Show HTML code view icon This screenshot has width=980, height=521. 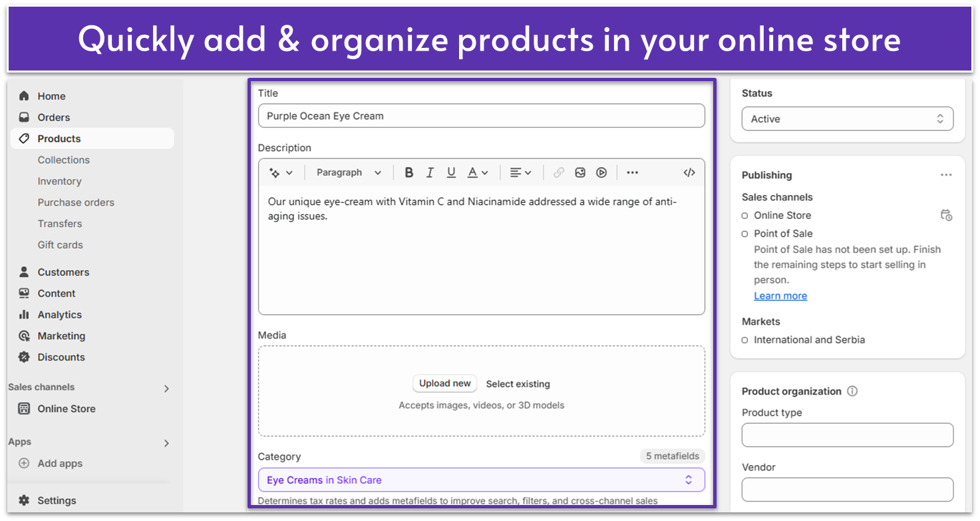pos(689,172)
